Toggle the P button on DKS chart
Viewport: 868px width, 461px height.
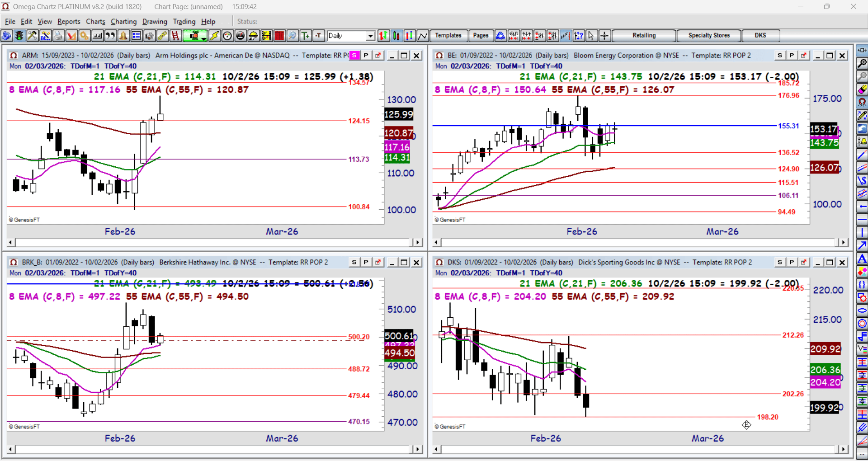(x=792, y=263)
